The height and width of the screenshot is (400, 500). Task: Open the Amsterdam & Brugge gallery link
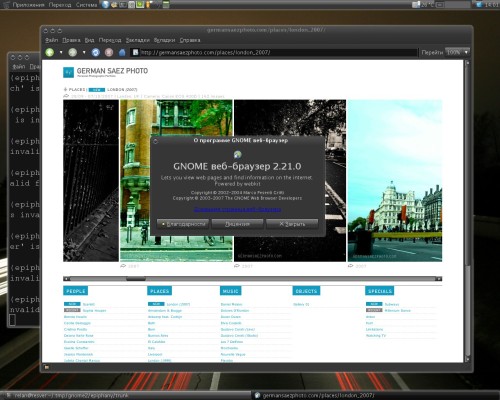[x=165, y=311]
